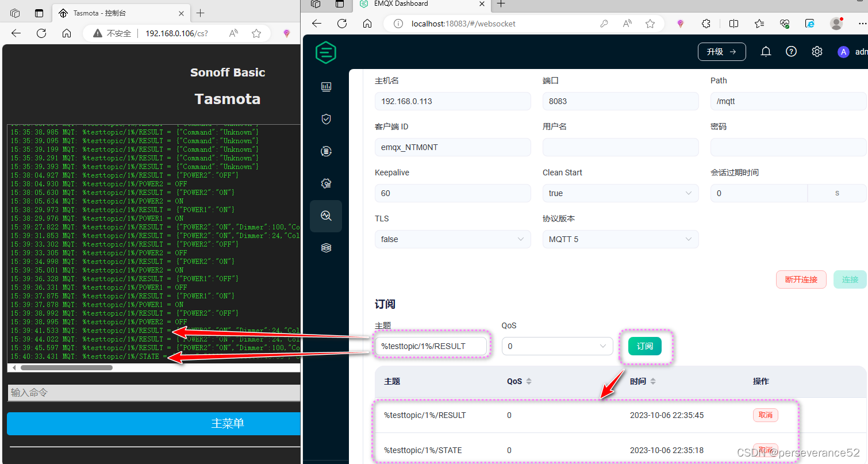Open the access control shield sidebar icon

(326, 119)
